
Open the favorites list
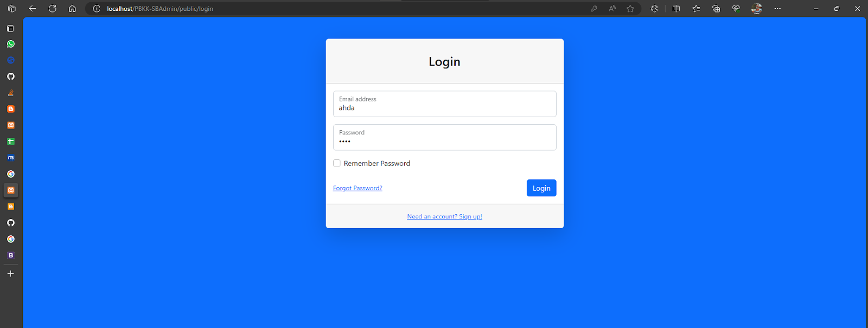coord(696,9)
